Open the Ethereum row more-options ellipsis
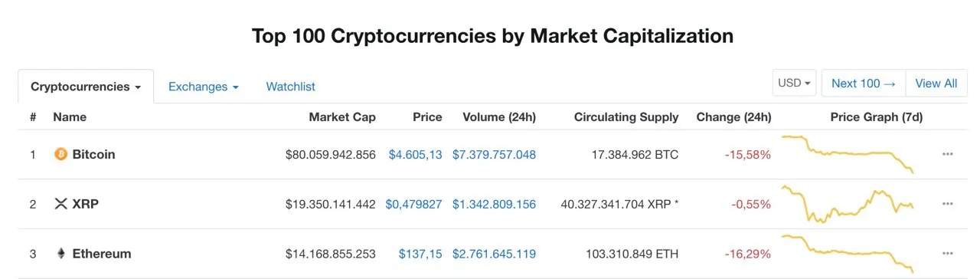The height and width of the screenshot is (279, 980). click(948, 254)
